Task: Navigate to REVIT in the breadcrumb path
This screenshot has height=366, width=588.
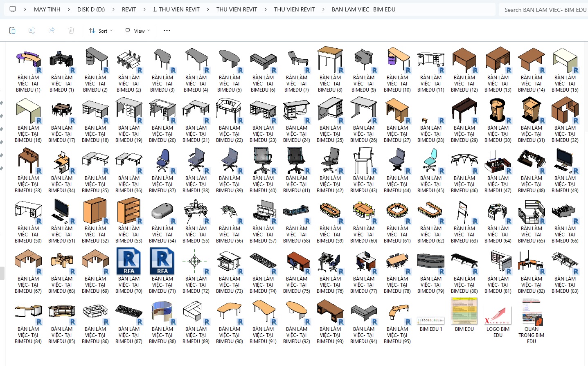Action: [129, 9]
